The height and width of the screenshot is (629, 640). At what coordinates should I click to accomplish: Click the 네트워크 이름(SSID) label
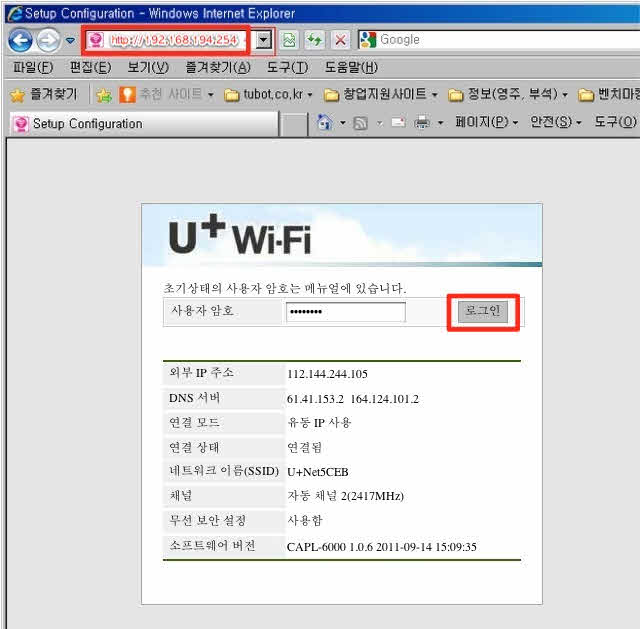pyautogui.click(x=224, y=471)
